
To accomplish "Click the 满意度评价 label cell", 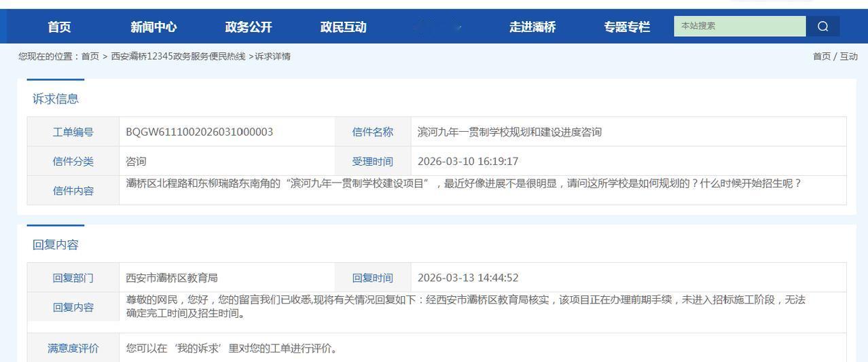I will (73, 348).
